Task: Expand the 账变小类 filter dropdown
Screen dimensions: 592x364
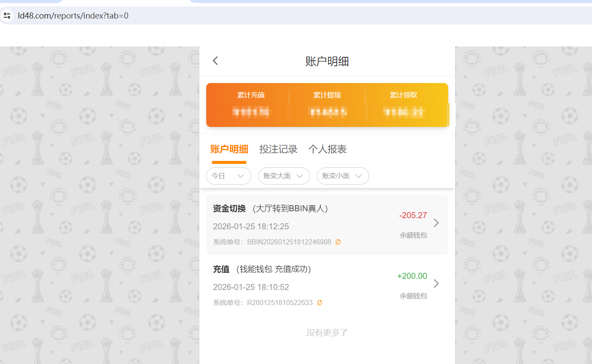Action: click(343, 176)
